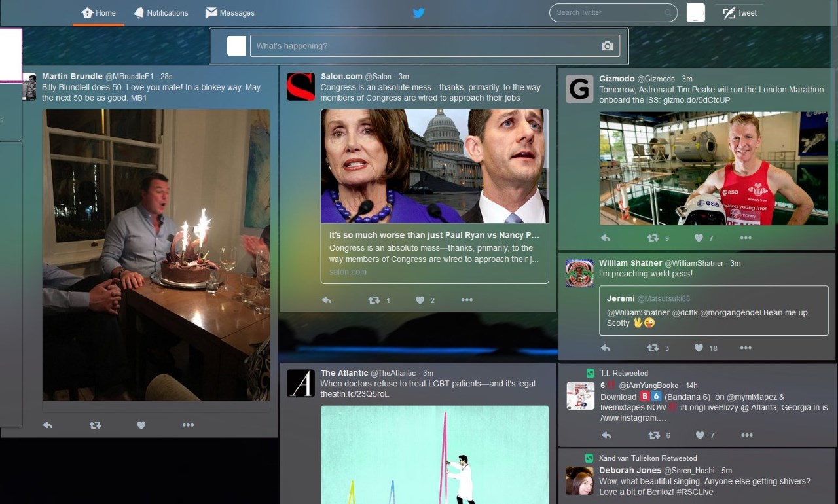The image size is (838, 504).
Task: Click the Salon.com avatar icon
Action: click(x=301, y=86)
